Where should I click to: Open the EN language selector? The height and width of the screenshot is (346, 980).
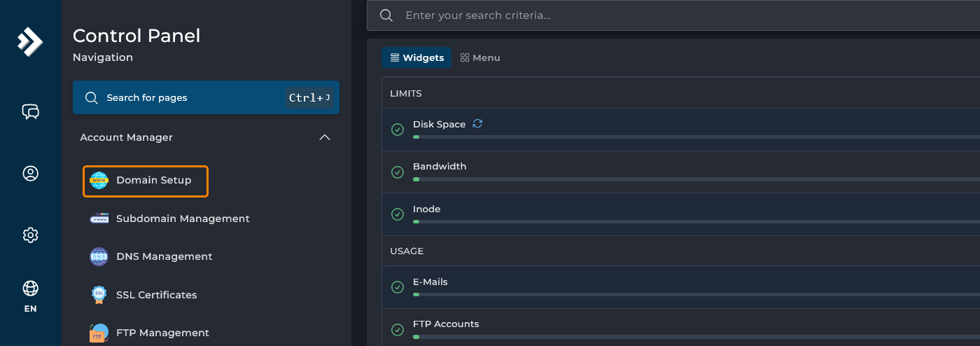(30, 308)
